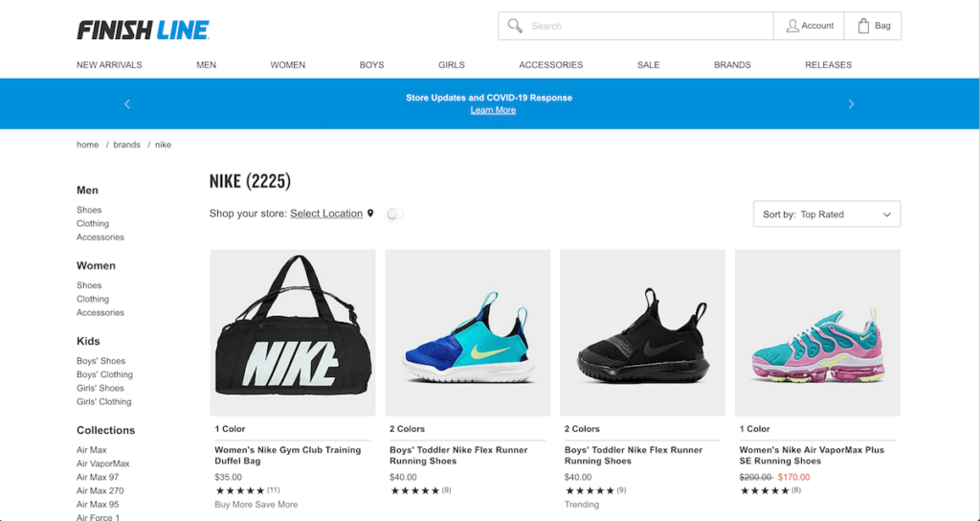Open the WOMEN navigation menu

[x=287, y=64]
